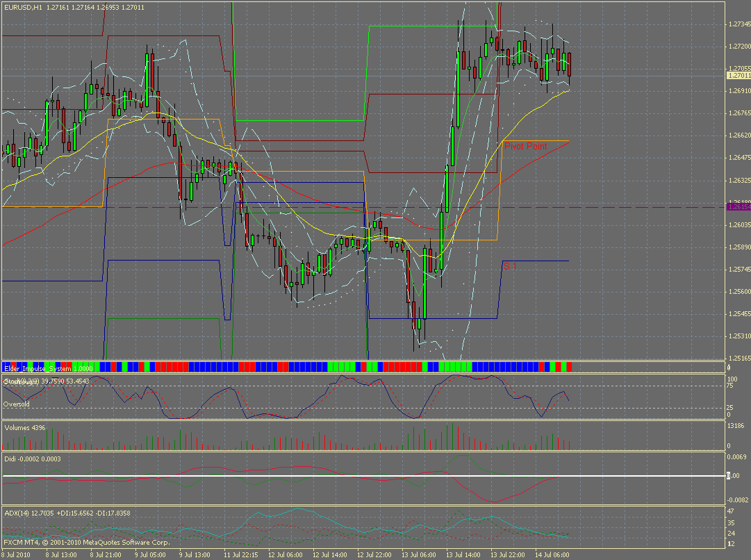Click time axis label '12 Jul 14:00'

click(330, 554)
